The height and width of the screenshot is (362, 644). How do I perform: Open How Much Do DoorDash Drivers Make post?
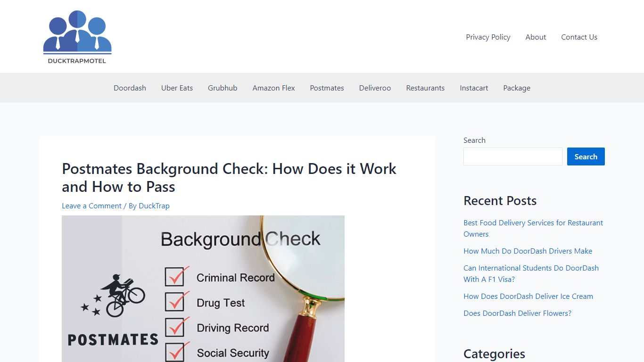[x=528, y=251]
